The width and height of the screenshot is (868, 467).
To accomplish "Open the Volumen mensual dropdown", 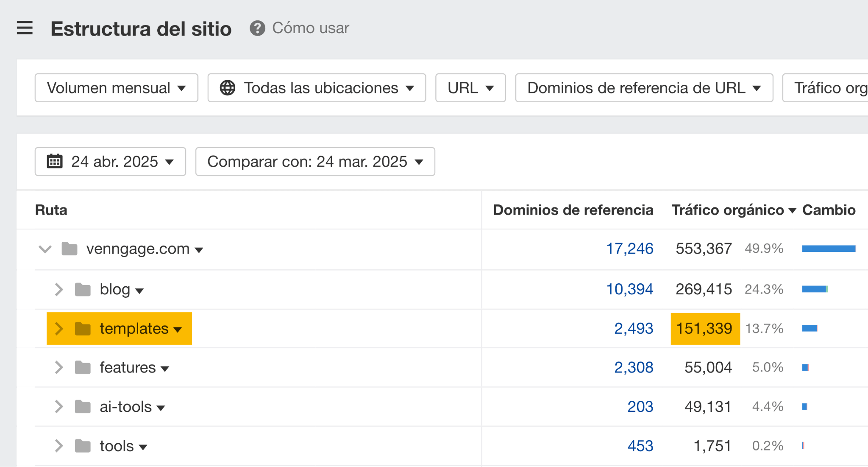I will pyautogui.click(x=116, y=88).
